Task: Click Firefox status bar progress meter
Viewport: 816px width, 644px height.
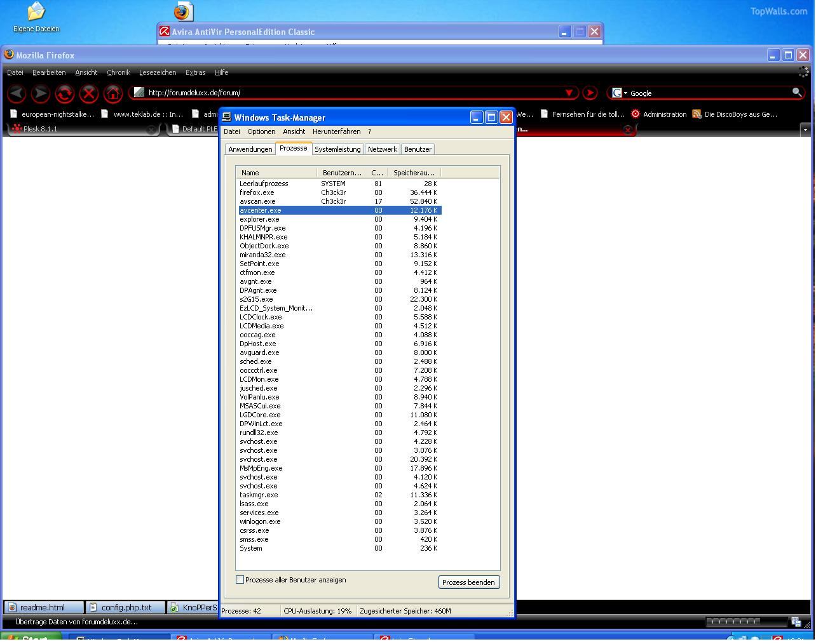Action: point(746,622)
